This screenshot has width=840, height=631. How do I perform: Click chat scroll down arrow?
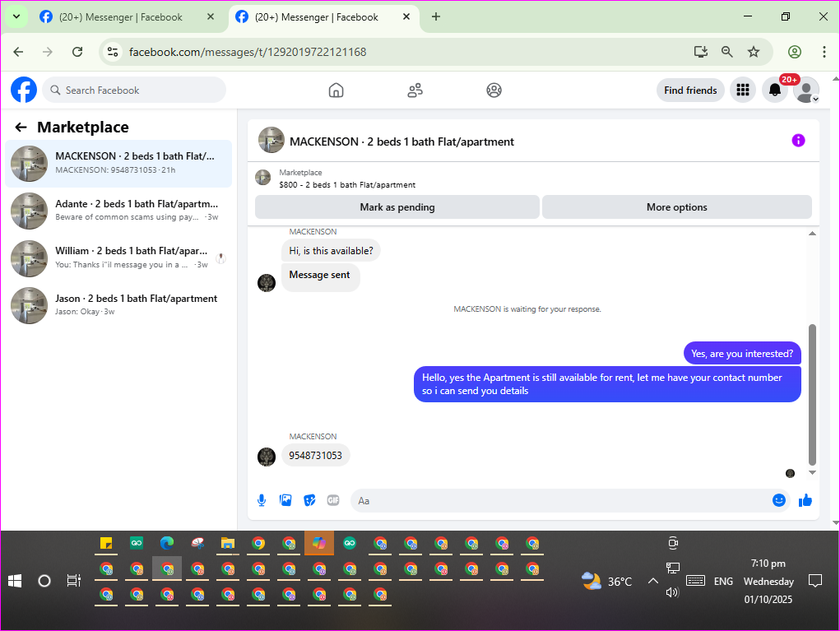click(812, 472)
